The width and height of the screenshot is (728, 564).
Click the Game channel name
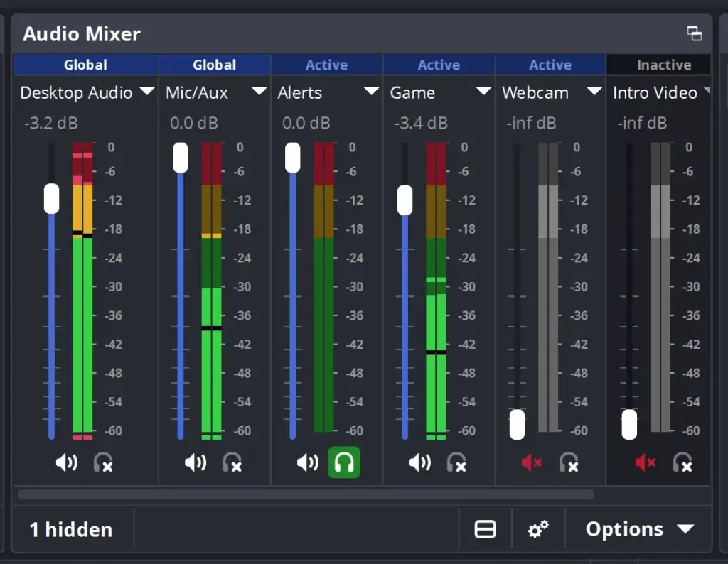point(413,93)
